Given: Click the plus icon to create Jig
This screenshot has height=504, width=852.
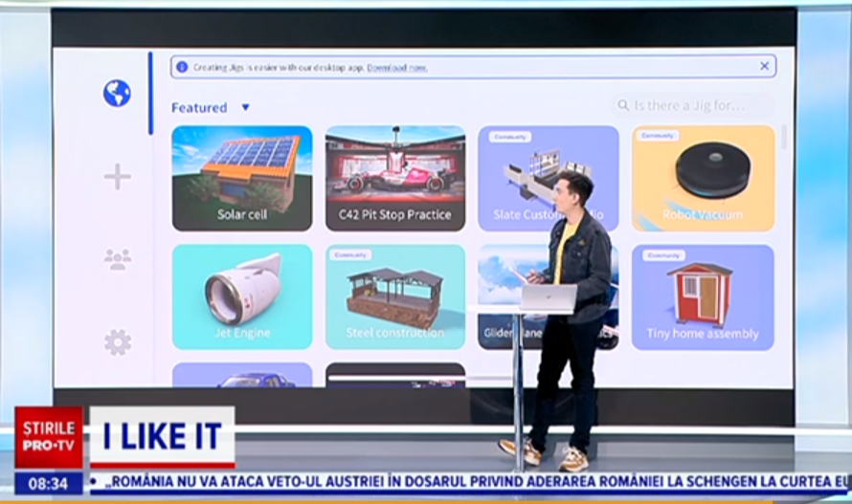Looking at the screenshot, I should pyautogui.click(x=117, y=177).
